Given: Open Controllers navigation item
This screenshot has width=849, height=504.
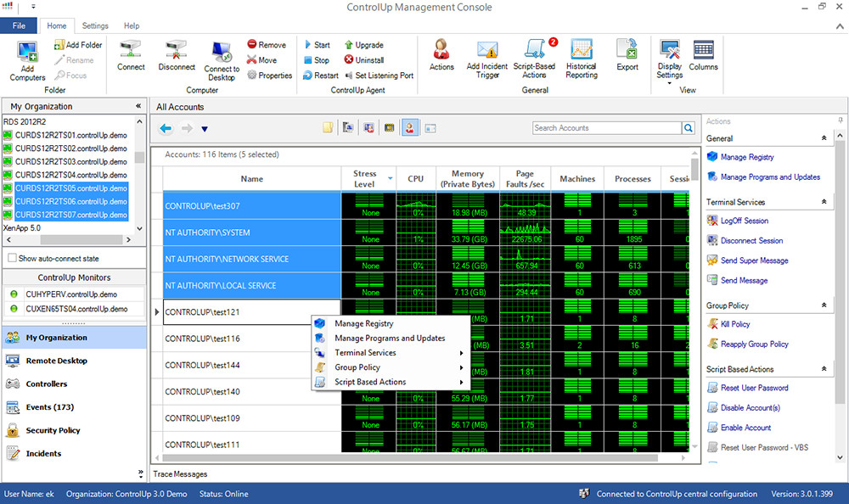Looking at the screenshot, I should 74,384.
